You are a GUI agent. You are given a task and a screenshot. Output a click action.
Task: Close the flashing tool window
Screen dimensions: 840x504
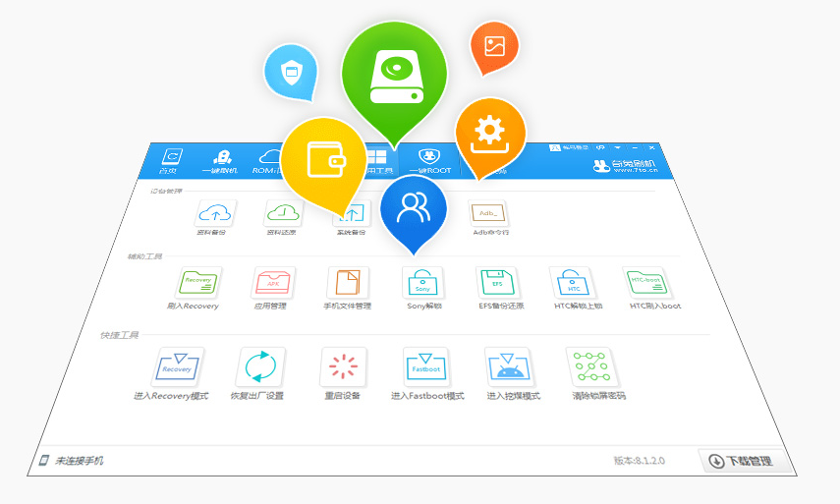pyautogui.click(x=651, y=147)
